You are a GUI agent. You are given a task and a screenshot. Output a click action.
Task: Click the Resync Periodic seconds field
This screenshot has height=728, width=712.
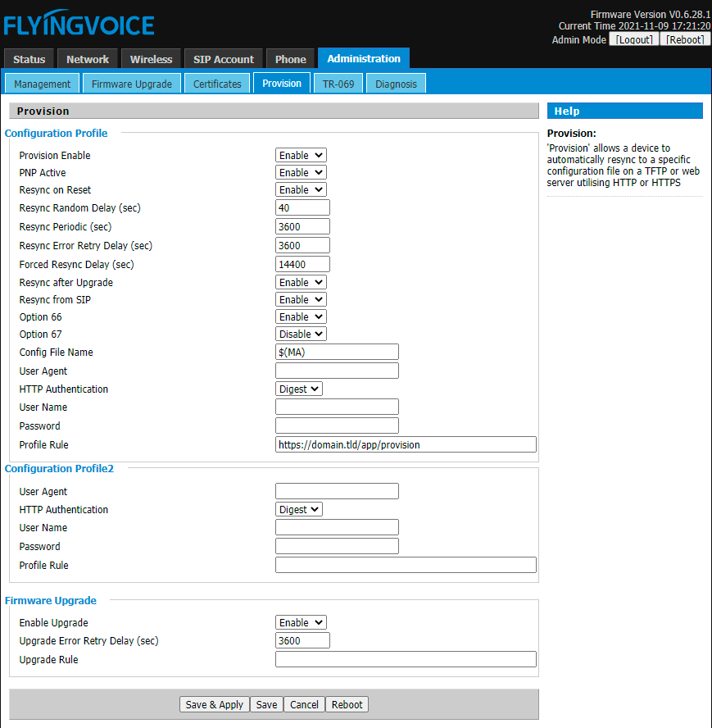[x=302, y=226]
